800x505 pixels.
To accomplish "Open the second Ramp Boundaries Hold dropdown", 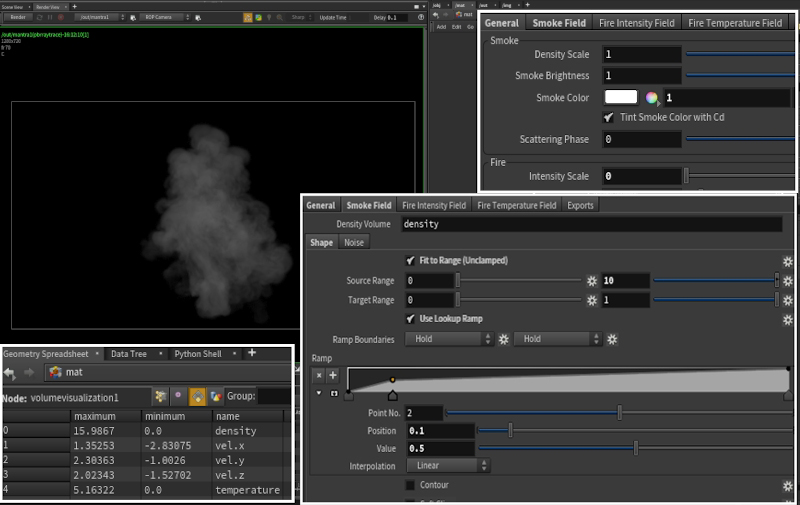I will [552, 339].
